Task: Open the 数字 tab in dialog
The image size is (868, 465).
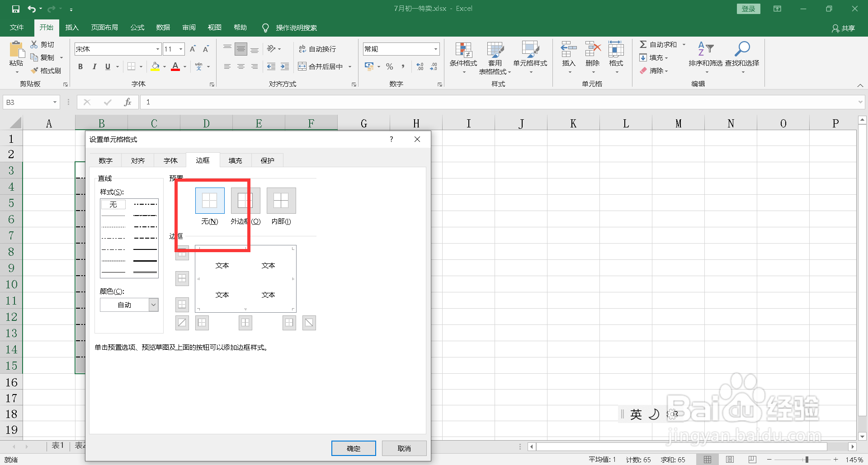Action: 105,160
